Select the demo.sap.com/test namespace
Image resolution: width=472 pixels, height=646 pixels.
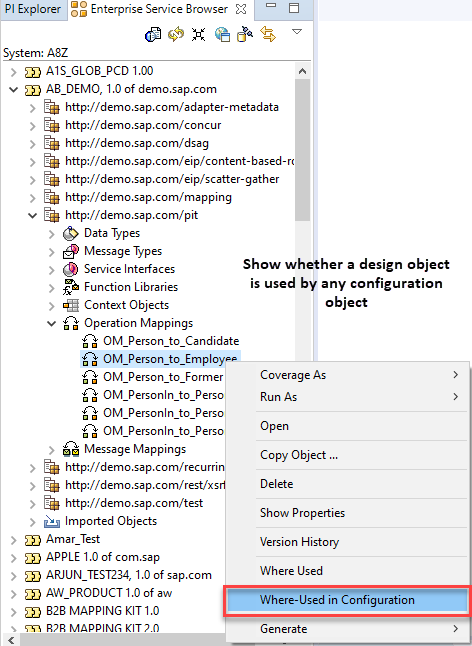point(134,503)
